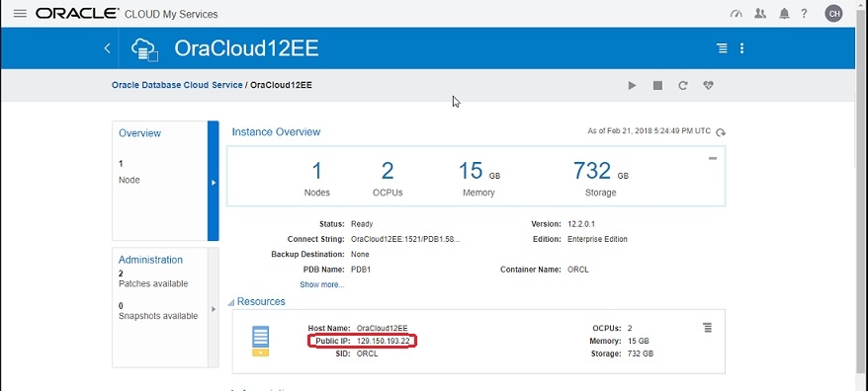Click the Instance Overview heading
Image resolution: width=868 pixels, height=391 pixels.
(x=276, y=132)
